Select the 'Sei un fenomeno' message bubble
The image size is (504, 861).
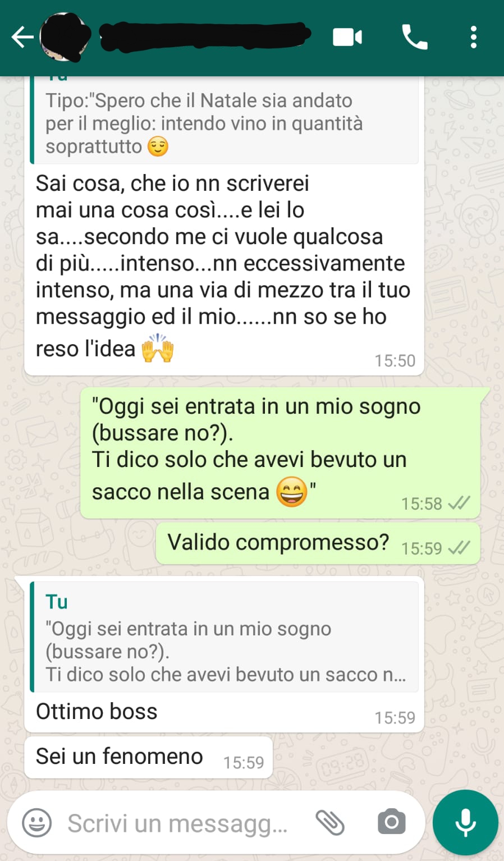tap(149, 757)
